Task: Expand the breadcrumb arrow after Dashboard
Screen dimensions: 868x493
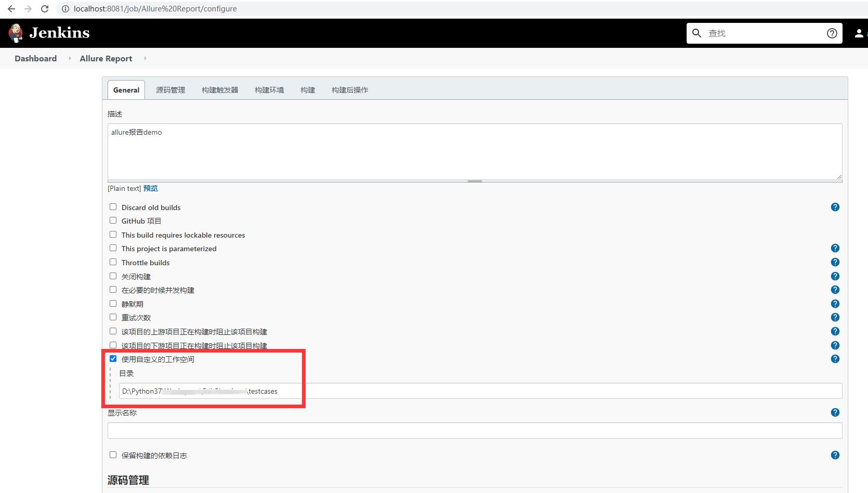Action: click(x=70, y=58)
